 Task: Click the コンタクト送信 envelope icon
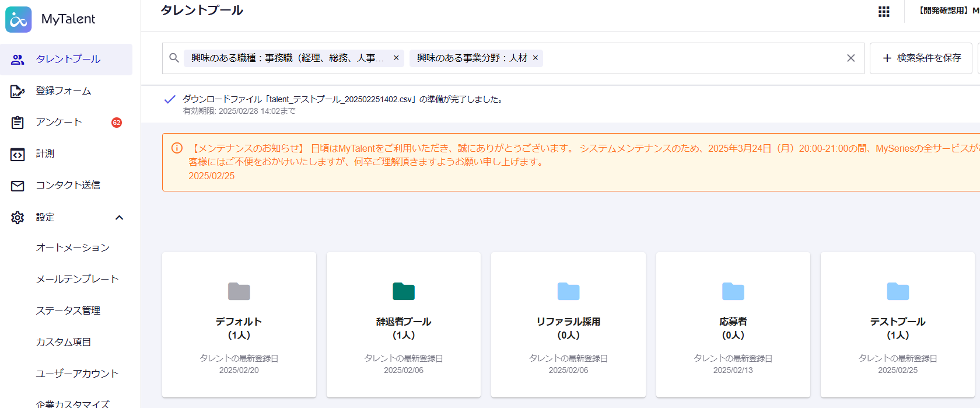[17, 186]
